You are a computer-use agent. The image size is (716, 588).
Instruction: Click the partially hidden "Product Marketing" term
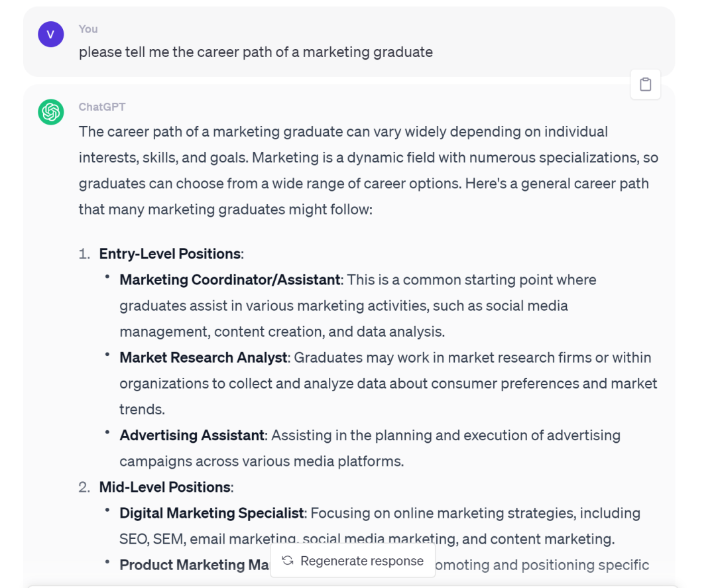194,565
